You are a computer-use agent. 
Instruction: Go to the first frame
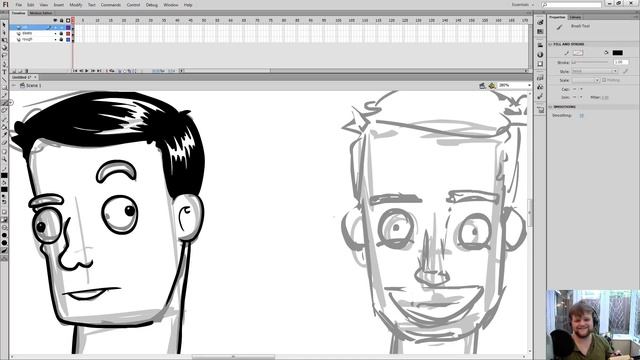click(76, 71)
